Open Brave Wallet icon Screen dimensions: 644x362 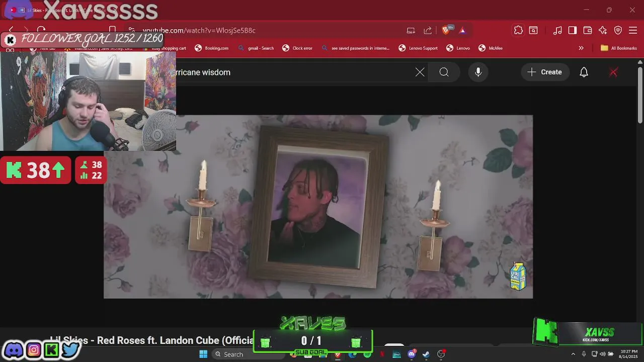click(x=588, y=31)
